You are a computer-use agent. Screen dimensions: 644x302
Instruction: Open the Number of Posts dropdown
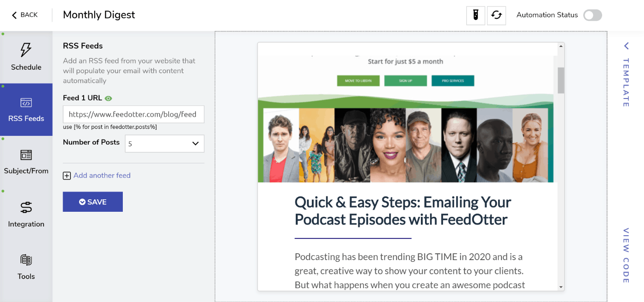pos(164,144)
